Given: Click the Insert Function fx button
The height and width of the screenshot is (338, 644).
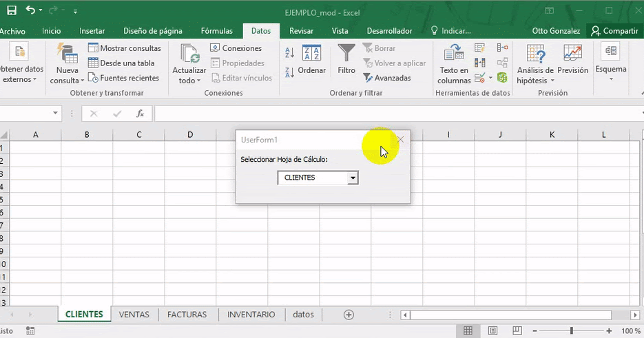Looking at the screenshot, I should [140, 114].
